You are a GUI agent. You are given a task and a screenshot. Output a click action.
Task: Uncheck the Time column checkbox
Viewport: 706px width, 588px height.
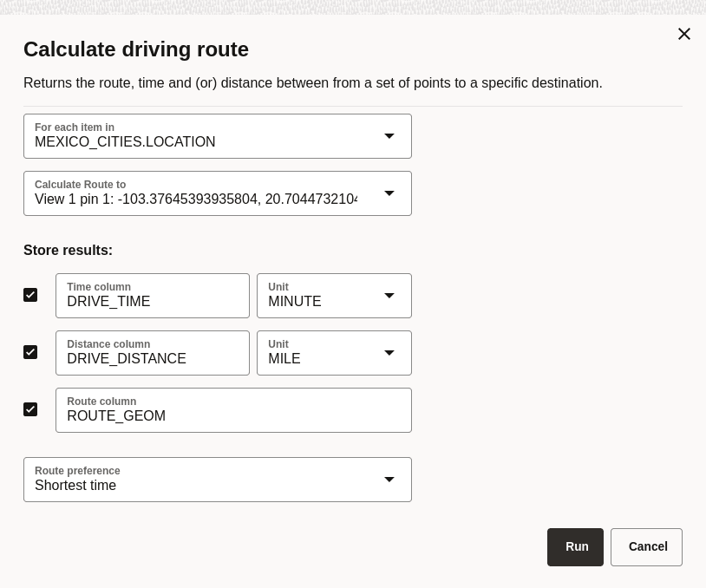tap(30, 295)
